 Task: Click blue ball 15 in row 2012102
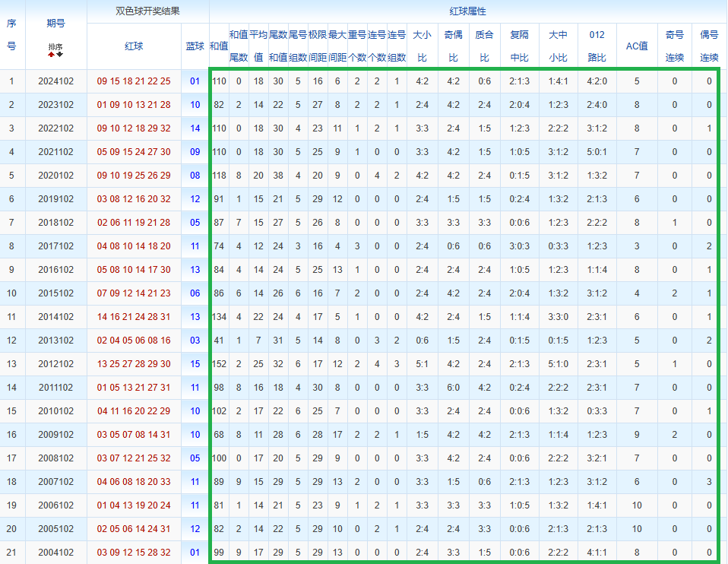(195, 364)
